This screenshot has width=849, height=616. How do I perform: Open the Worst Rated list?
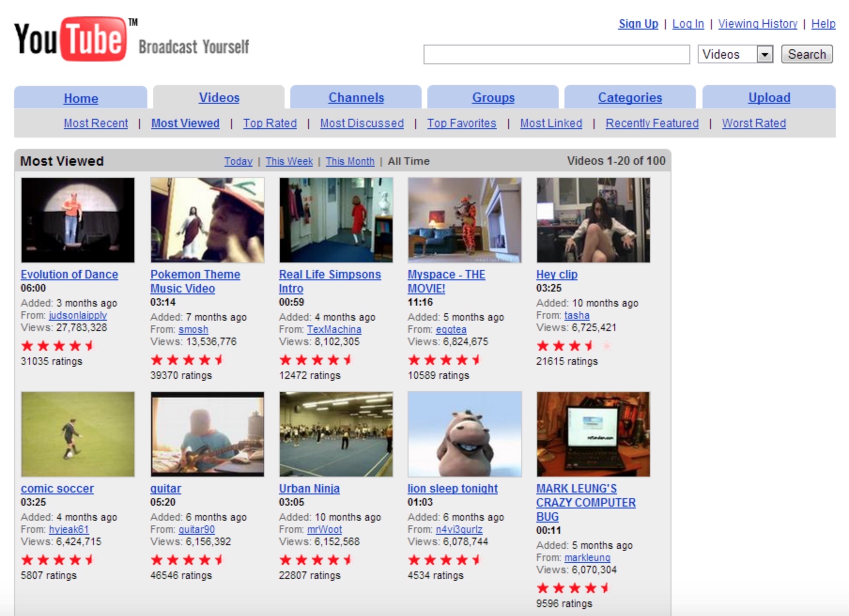click(x=754, y=123)
